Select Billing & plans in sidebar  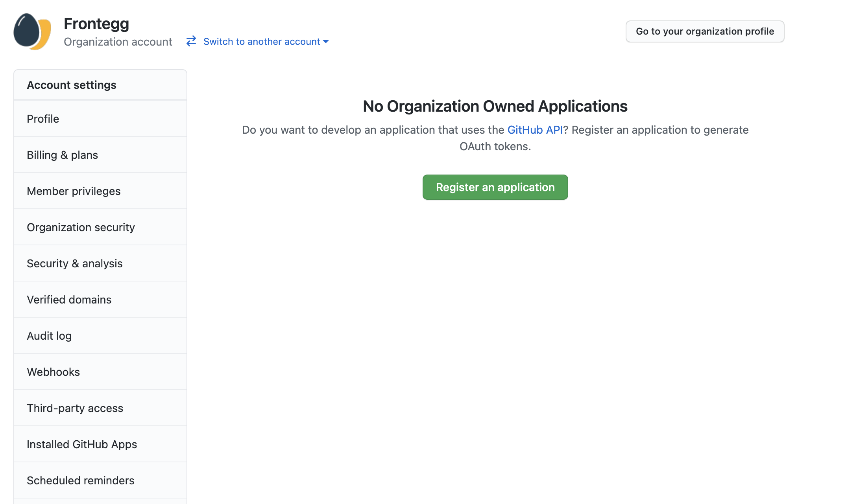click(62, 155)
